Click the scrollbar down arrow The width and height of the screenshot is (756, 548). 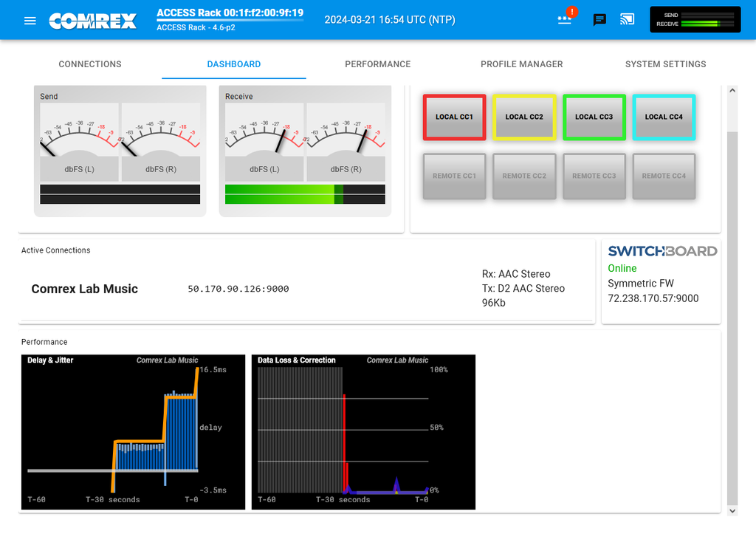(x=732, y=511)
